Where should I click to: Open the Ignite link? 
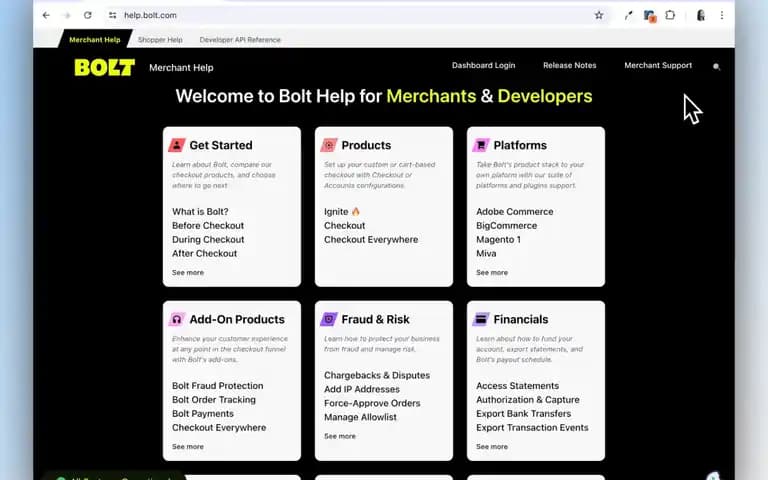point(342,212)
